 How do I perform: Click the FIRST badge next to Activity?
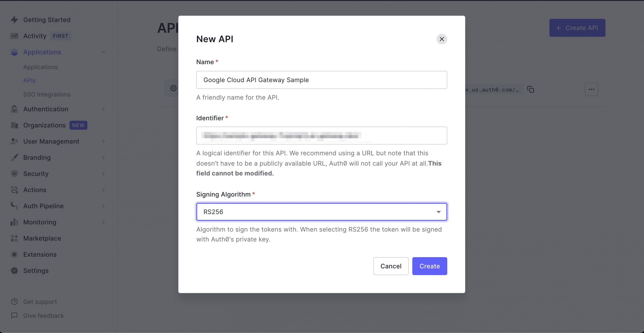click(60, 36)
